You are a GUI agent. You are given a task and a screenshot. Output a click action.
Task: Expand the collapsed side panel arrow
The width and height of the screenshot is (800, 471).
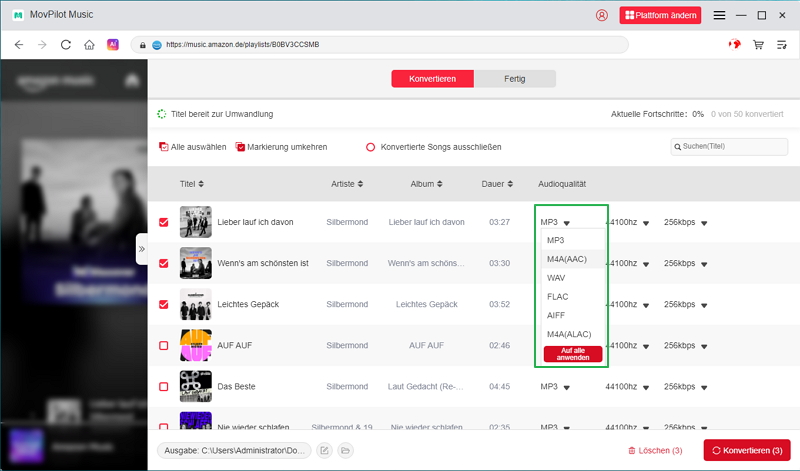tap(141, 248)
